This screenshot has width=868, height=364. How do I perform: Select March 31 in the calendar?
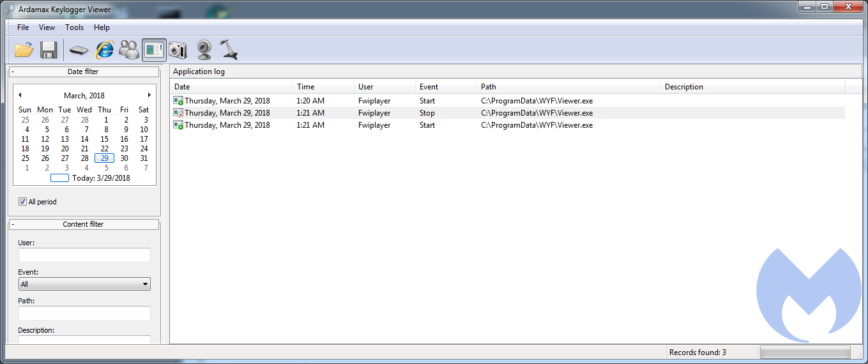[x=144, y=158]
